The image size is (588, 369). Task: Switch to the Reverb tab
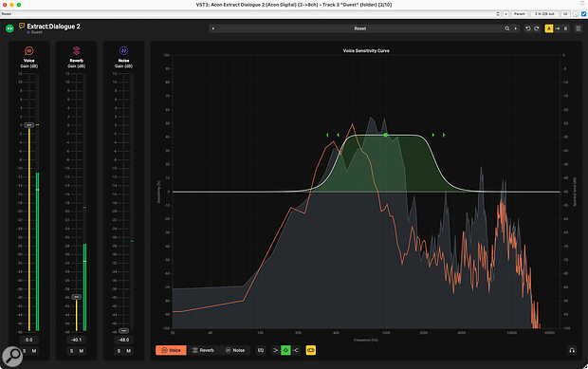[x=203, y=350]
